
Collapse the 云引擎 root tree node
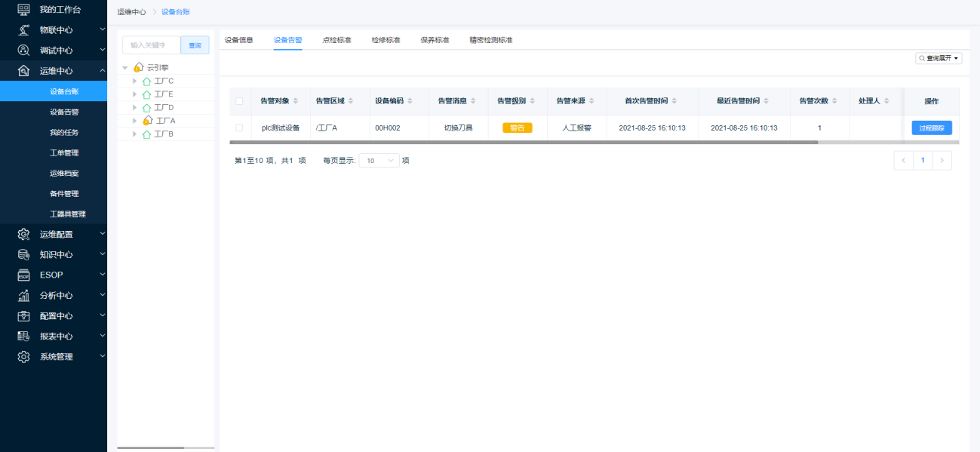pos(125,68)
